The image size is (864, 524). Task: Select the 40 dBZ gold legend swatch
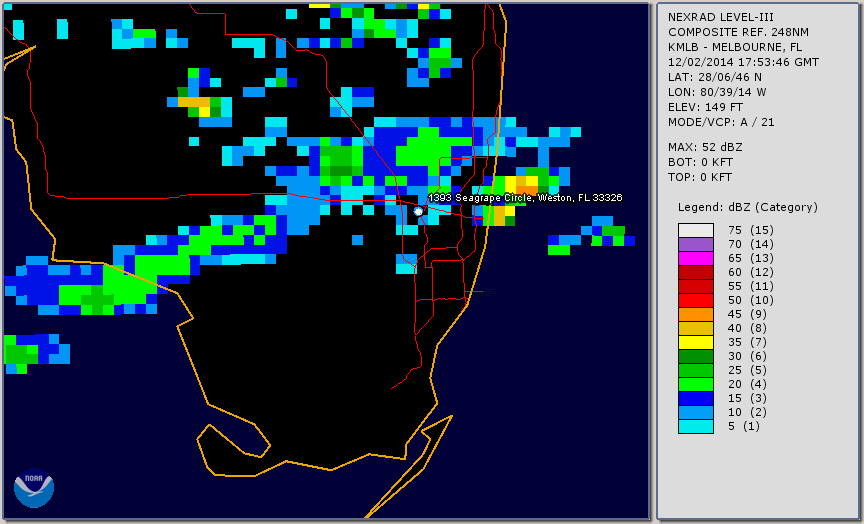tap(696, 328)
